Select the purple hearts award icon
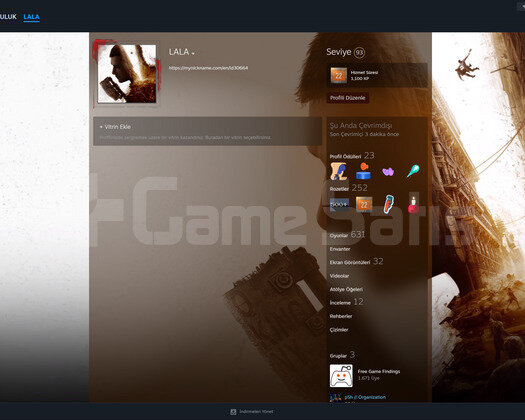 coord(388,172)
